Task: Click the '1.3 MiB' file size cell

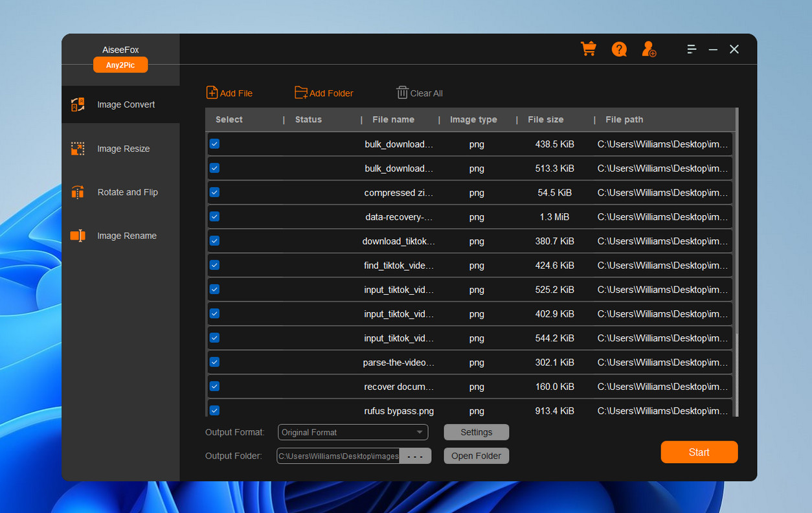Action: (x=555, y=217)
